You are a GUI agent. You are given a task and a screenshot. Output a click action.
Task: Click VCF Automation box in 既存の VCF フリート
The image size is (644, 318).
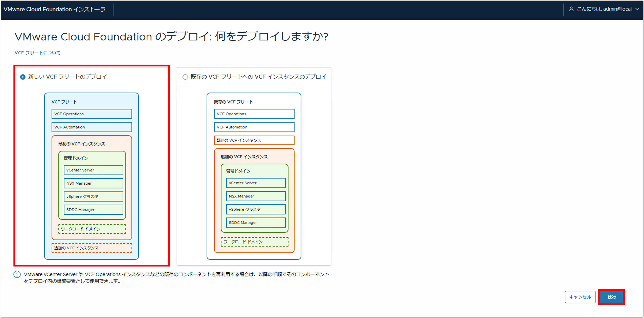(254, 127)
